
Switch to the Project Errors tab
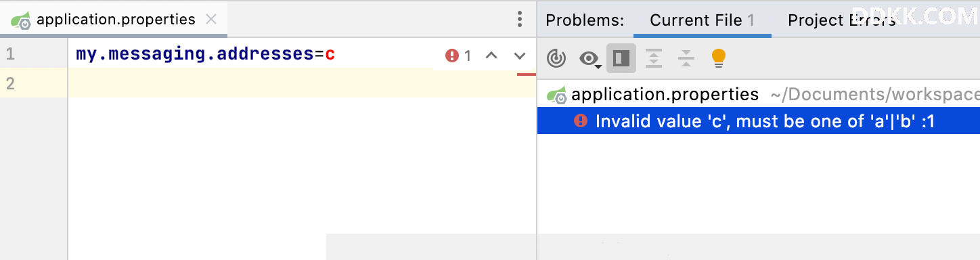[842, 20]
